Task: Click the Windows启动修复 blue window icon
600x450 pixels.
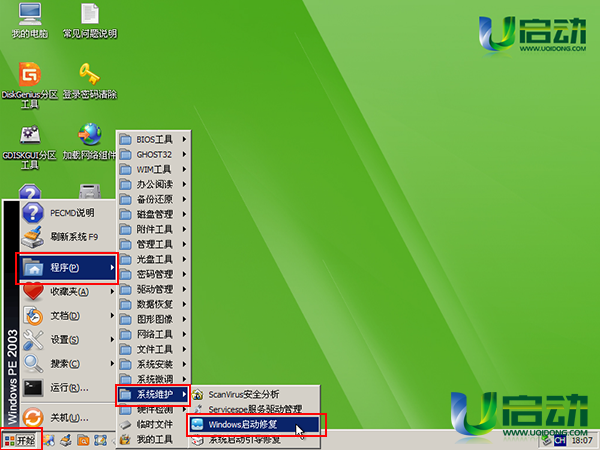Action: [x=197, y=424]
